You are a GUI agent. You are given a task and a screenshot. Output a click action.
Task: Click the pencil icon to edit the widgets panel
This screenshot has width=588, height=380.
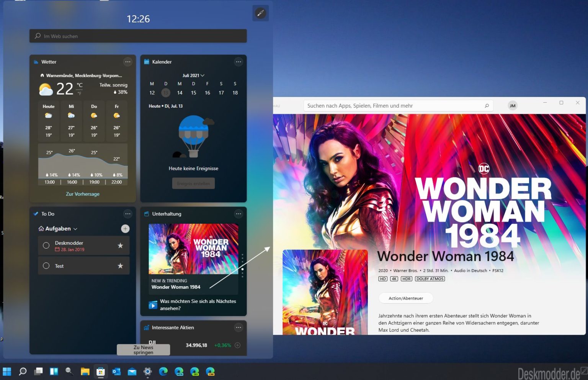click(x=260, y=13)
